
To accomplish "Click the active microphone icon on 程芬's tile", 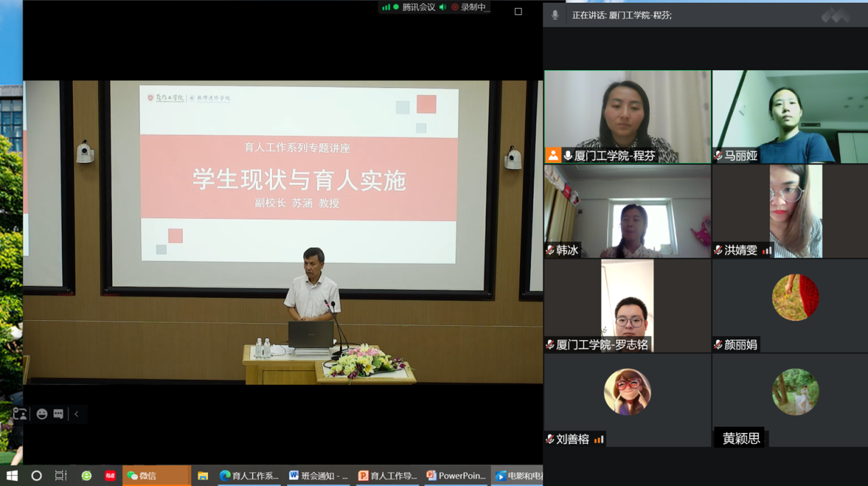I will pyautogui.click(x=568, y=155).
